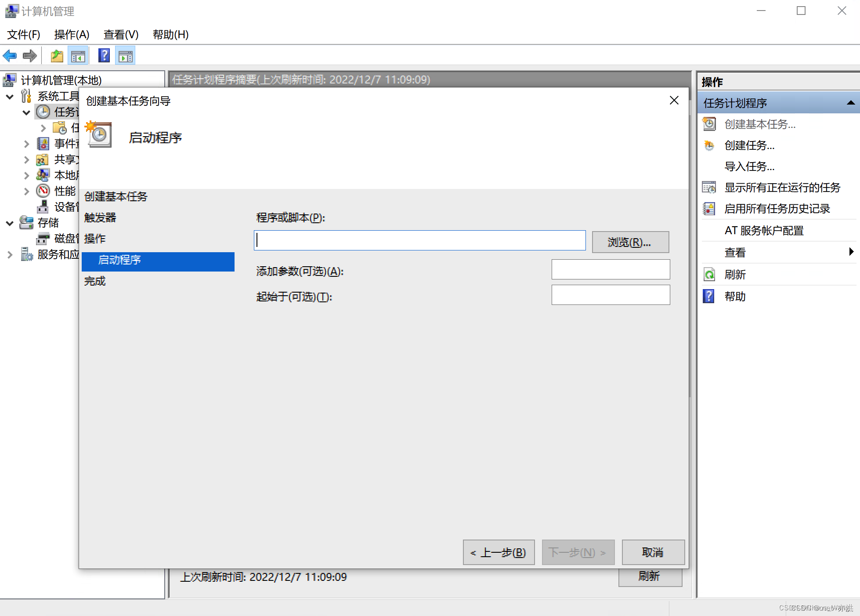
Task: Click the 上一步(B) back button
Action: click(x=499, y=552)
